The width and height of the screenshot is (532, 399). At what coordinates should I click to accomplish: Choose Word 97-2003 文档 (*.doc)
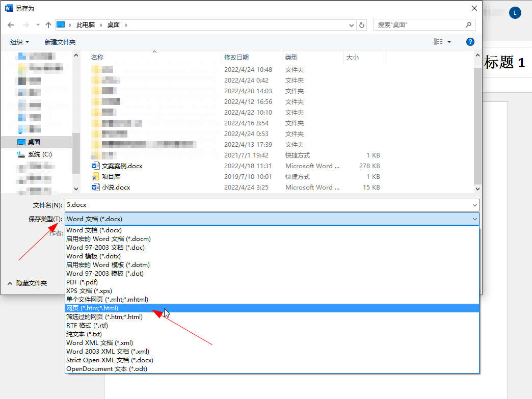click(x=272, y=247)
